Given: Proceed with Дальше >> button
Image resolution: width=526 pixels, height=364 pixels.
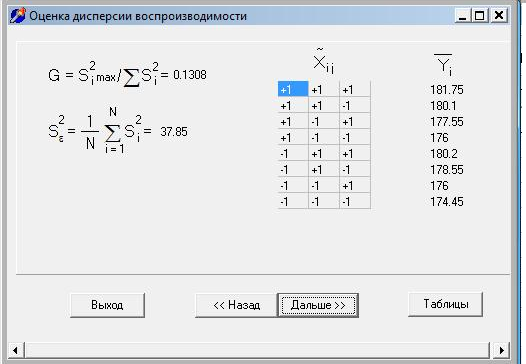Looking at the screenshot, I should (318, 305).
